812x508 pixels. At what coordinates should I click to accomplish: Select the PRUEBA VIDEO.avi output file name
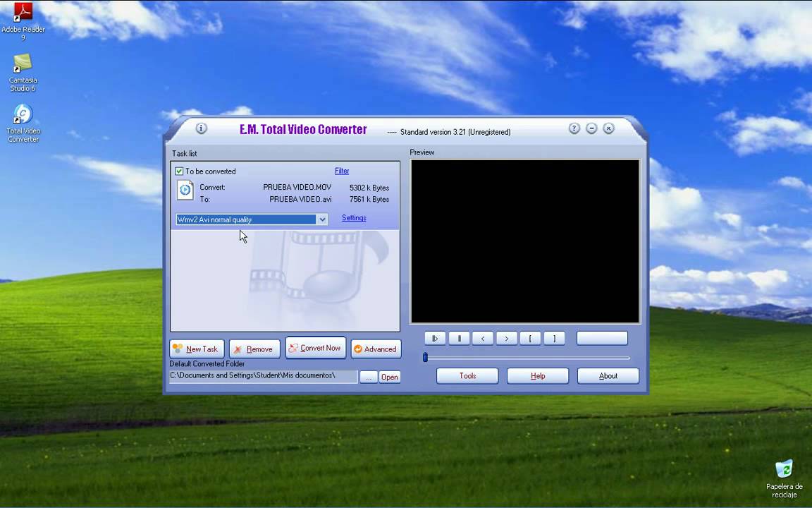(300, 199)
